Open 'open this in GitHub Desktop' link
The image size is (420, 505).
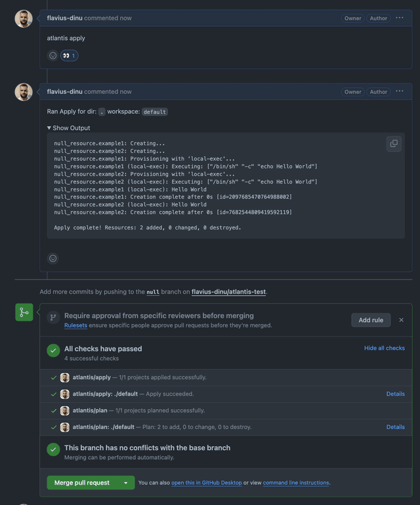tap(206, 483)
